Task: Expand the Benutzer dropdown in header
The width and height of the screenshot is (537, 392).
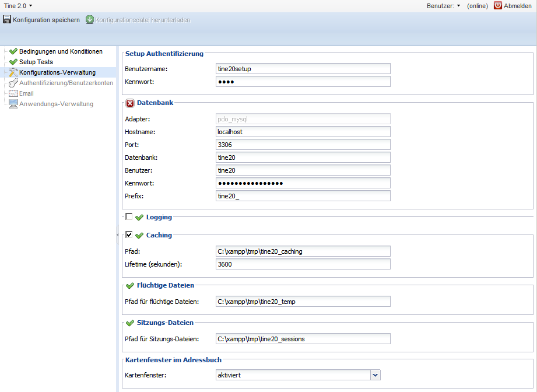Action: click(444, 5)
